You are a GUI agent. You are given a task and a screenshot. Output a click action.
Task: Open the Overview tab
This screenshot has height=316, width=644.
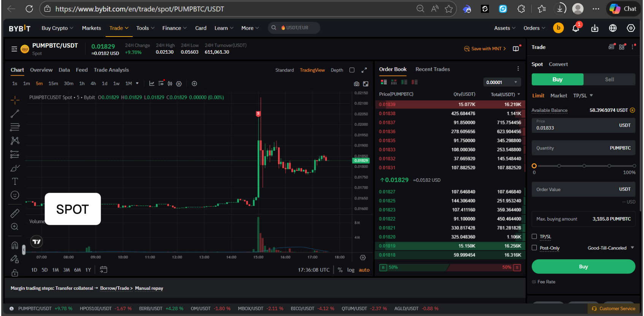41,70
